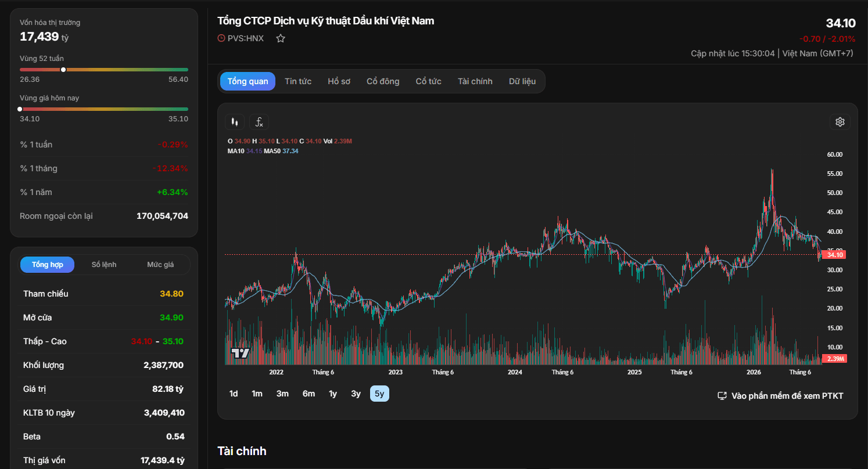Click Room ngoại còn lại value 170,054,704
The height and width of the screenshot is (469, 868).
[162, 216]
